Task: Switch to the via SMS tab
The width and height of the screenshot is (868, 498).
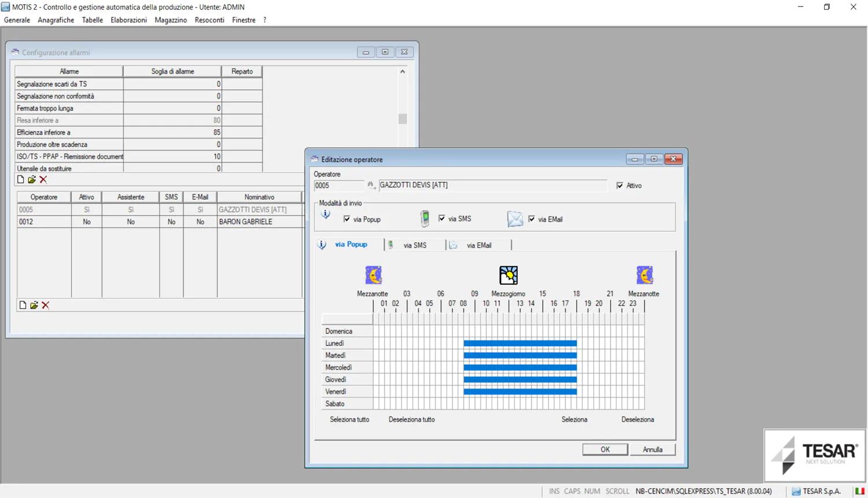Action: [414, 245]
